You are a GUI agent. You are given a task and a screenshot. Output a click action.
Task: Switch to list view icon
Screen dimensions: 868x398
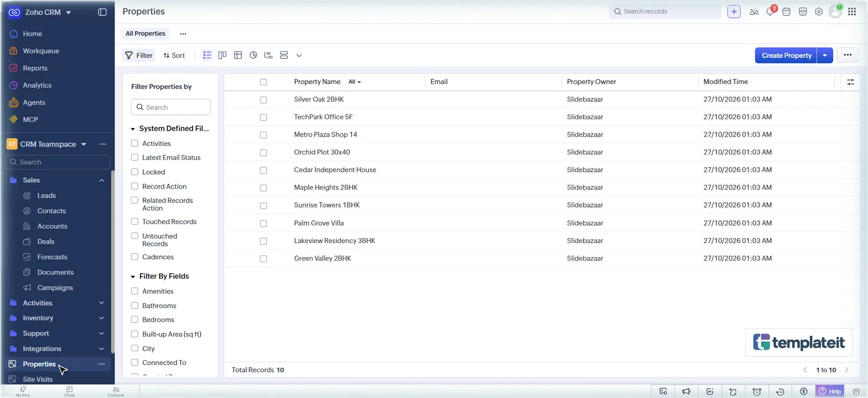(207, 55)
